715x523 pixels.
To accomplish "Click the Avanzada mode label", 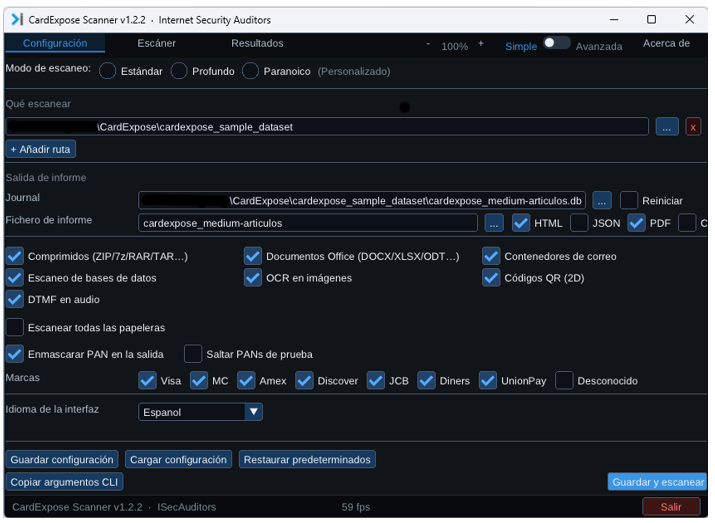I will tap(599, 47).
